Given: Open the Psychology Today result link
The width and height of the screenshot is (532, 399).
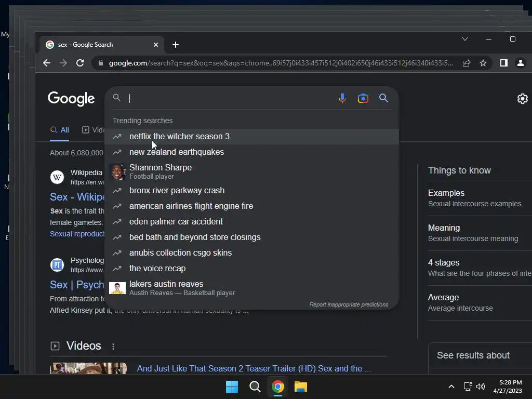Looking at the screenshot, I should coord(77,285).
